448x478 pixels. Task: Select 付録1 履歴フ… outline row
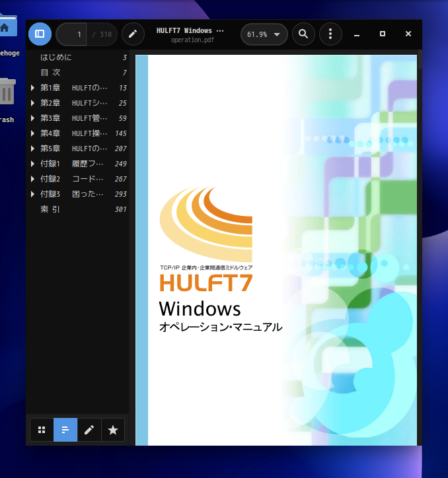pos(78,164)
